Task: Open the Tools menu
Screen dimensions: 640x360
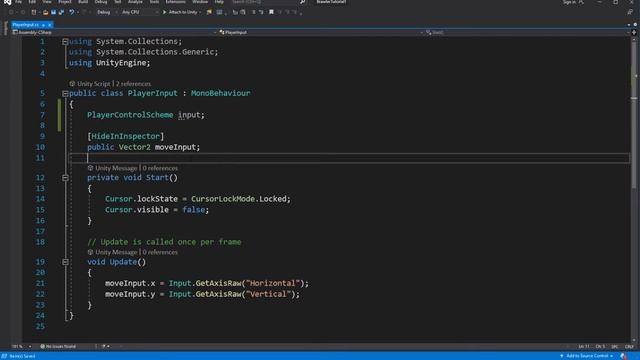Action: [x=154, y=2]
